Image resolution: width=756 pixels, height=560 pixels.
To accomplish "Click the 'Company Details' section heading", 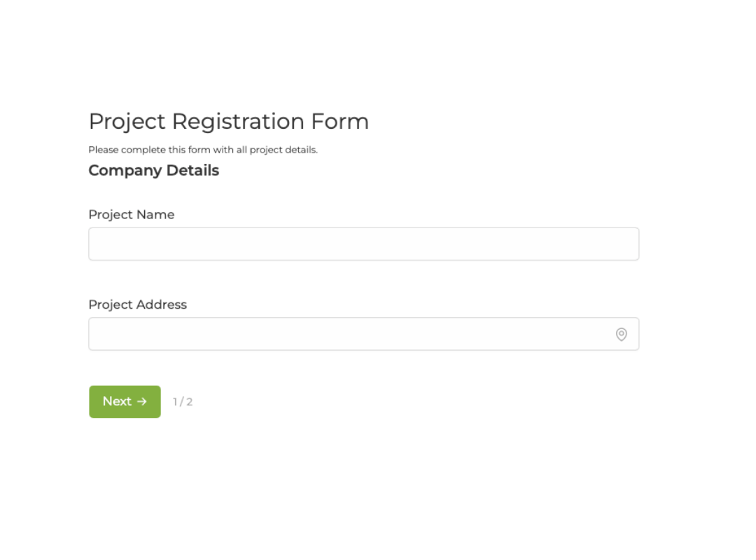I will pos(153,170).
